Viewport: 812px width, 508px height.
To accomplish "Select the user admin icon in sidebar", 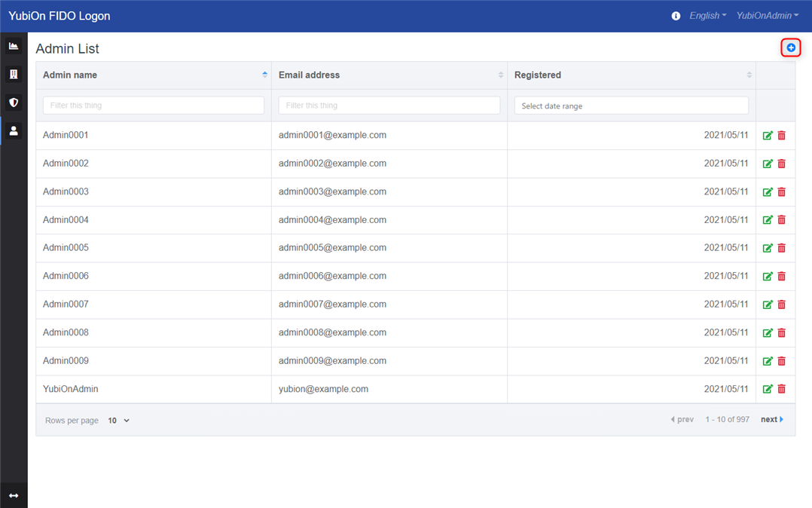I will pyautogui.click(x=14, y=130).
